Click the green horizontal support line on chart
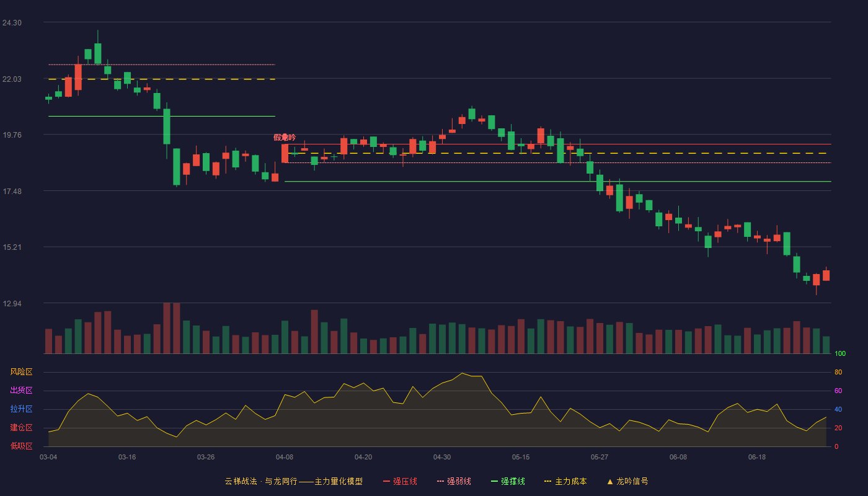 click(557, 182)
